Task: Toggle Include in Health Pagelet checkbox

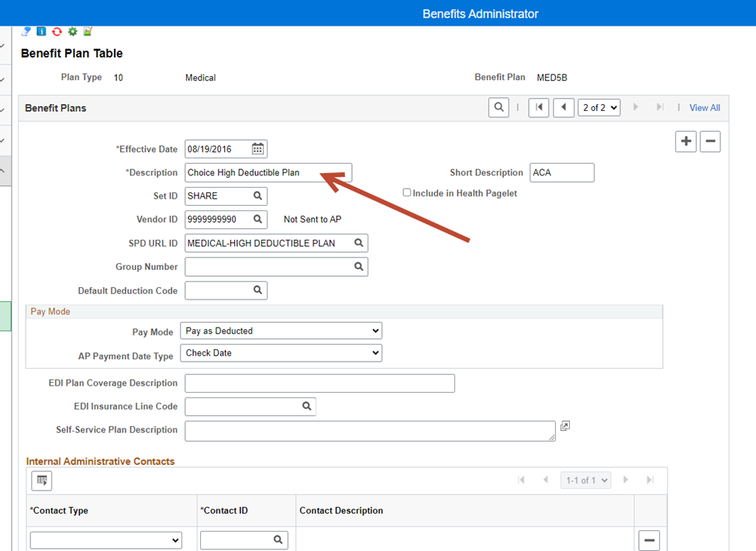Action: tap(407, 192)
